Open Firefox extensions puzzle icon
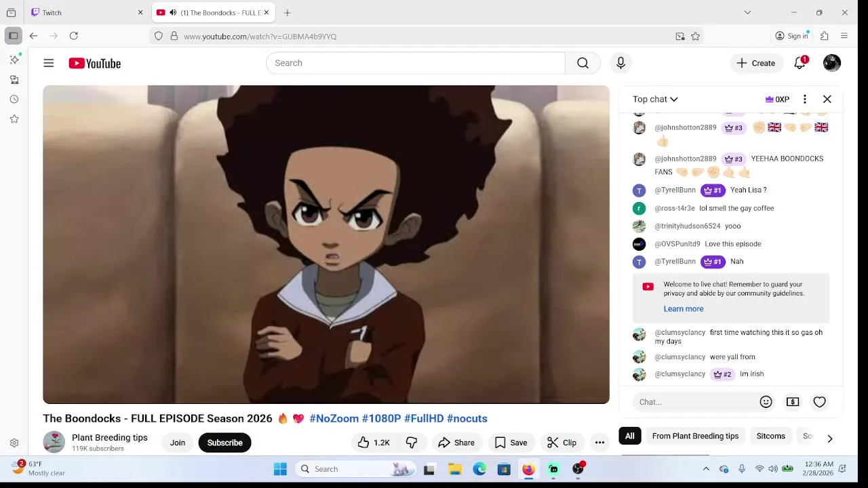 click(x=825, y=36)
